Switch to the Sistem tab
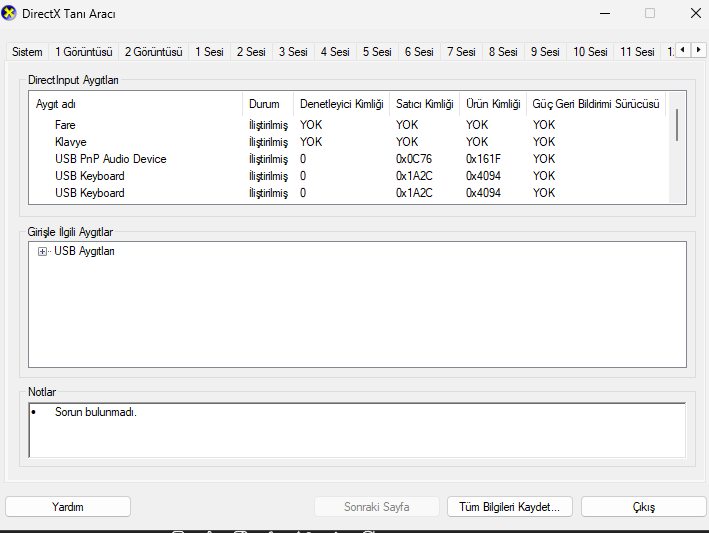Screen dimensions: 709x533 tap(27, 52)
